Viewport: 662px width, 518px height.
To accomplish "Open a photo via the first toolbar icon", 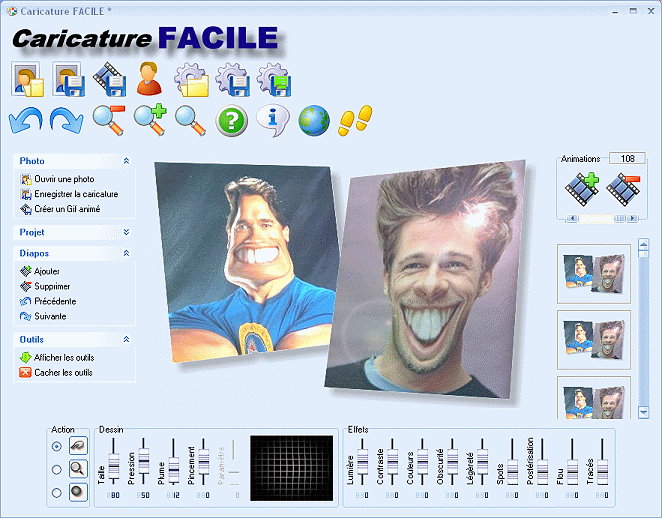I will click(27, 79).
